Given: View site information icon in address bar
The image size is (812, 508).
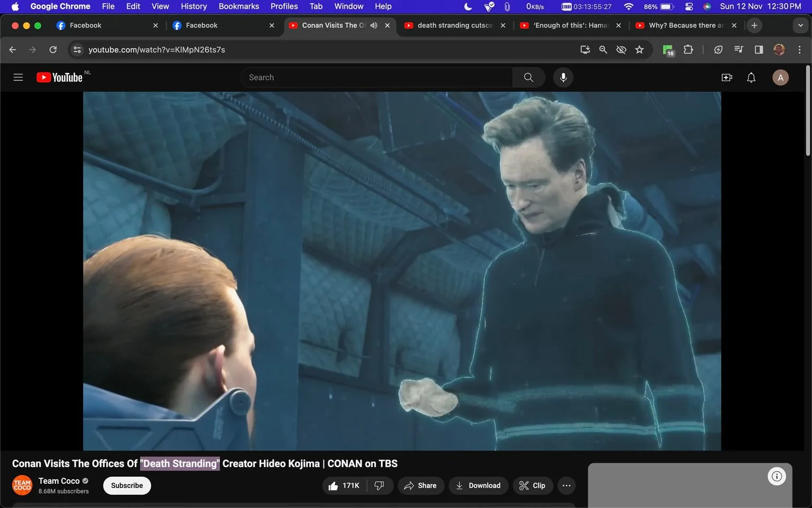Looking at the screenshot, I should tap(77, 50).
